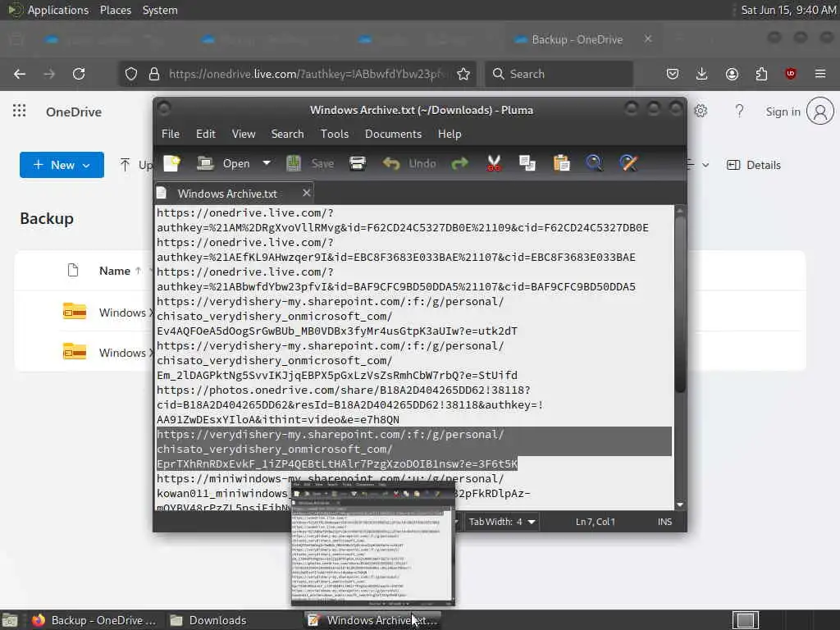Close the Backup - OneDrive browser tab

click(x=648, y=39)
